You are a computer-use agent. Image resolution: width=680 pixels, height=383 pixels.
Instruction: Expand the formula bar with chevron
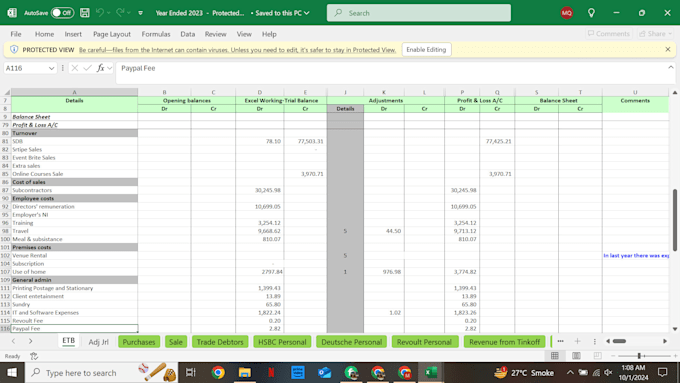click(670, 67)
